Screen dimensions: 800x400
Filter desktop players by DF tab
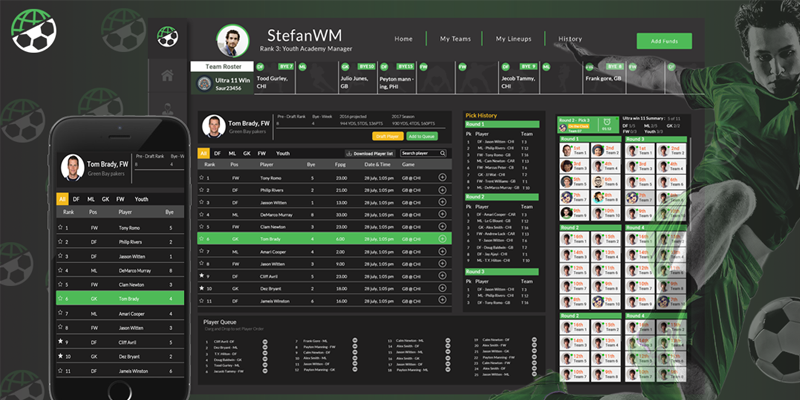pyautogui.click(x=217, y=153)
